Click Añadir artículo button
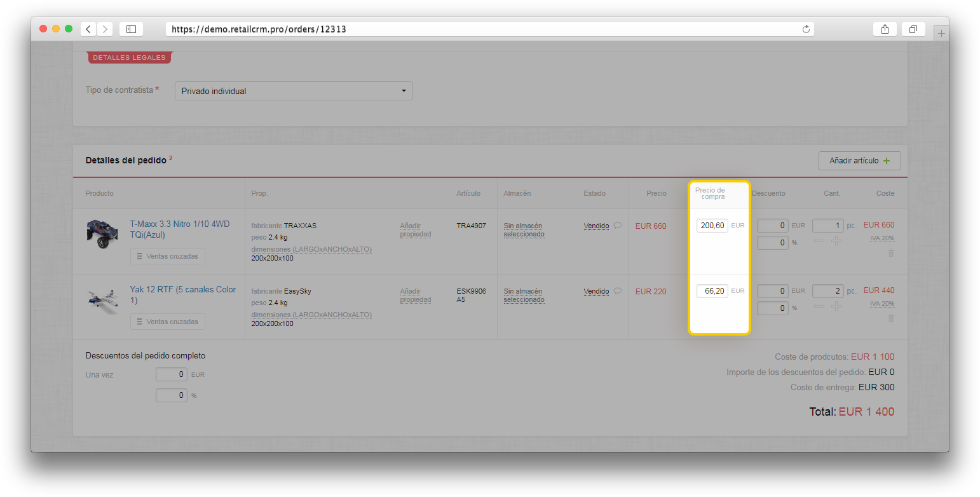This screenshot has width=980, height=497. point(859,161)
